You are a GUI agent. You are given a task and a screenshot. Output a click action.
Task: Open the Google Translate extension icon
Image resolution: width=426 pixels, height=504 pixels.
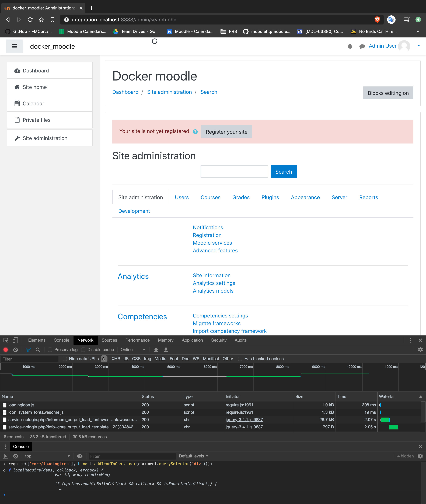[x=391, y=20]
